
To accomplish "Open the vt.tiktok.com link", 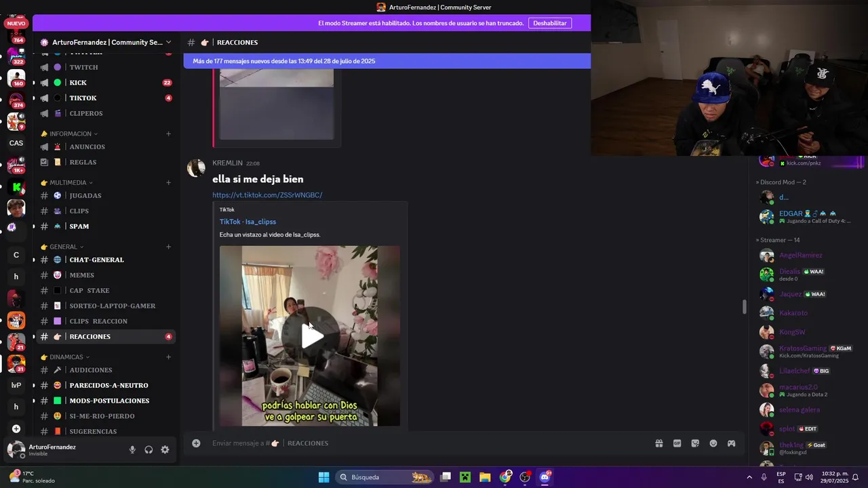I will pyautogui.click(x=267, y=195).
